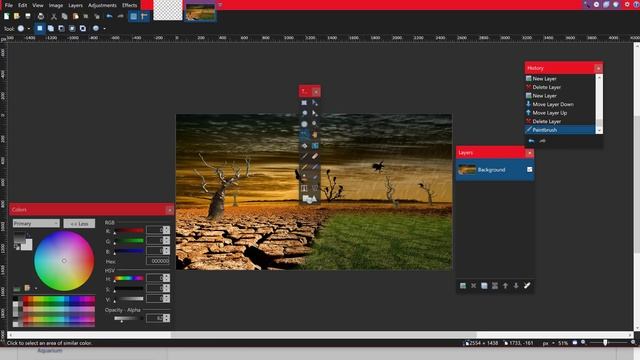Open the flood mode dropdown arrow

[104, 29]
